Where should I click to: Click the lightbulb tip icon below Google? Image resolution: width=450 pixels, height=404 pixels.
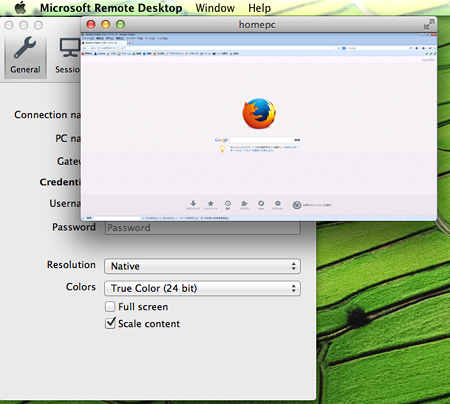pos(222,149)
